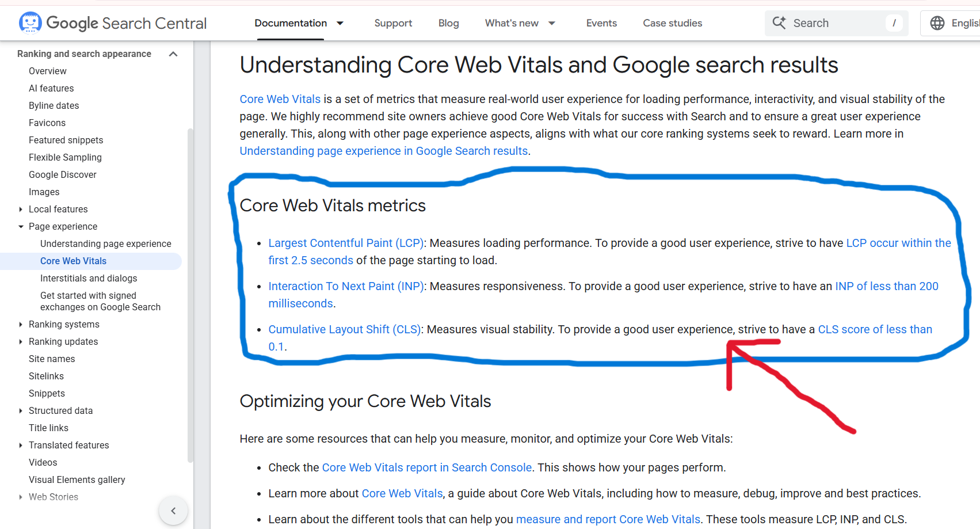
Task: Go to Case studies
Action: [672, 23]
